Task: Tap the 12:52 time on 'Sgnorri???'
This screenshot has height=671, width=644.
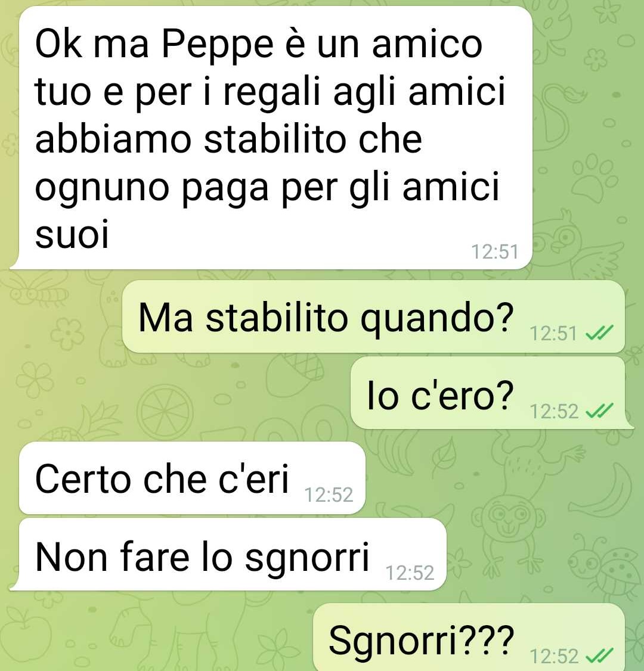Action: point(553,656)
